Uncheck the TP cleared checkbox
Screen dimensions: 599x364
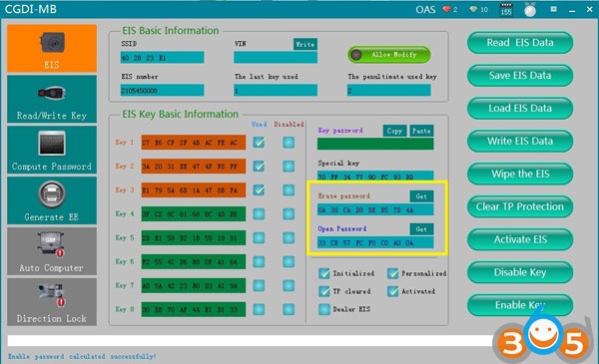coord(324,291)
